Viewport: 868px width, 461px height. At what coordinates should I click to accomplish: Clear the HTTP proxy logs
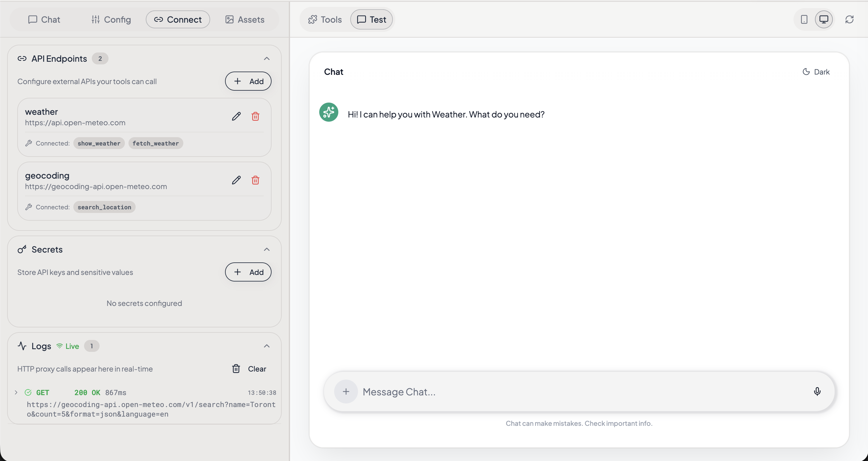(249, 369)
